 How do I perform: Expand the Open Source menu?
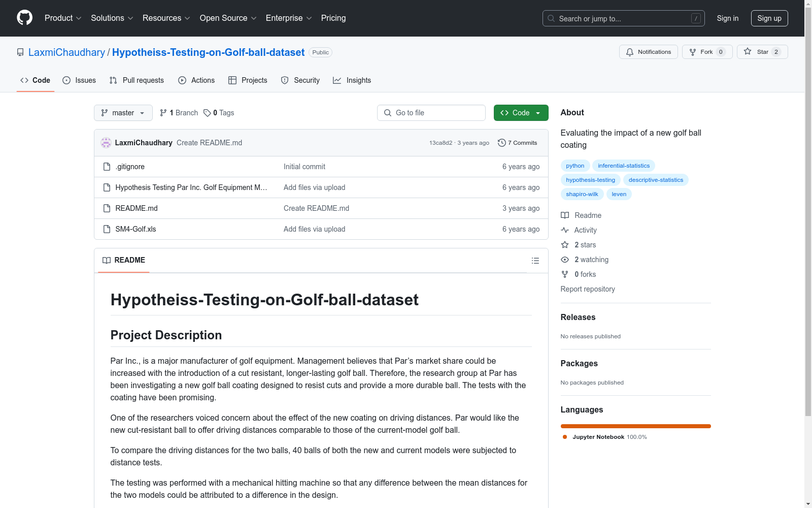[x=228, y=18]
